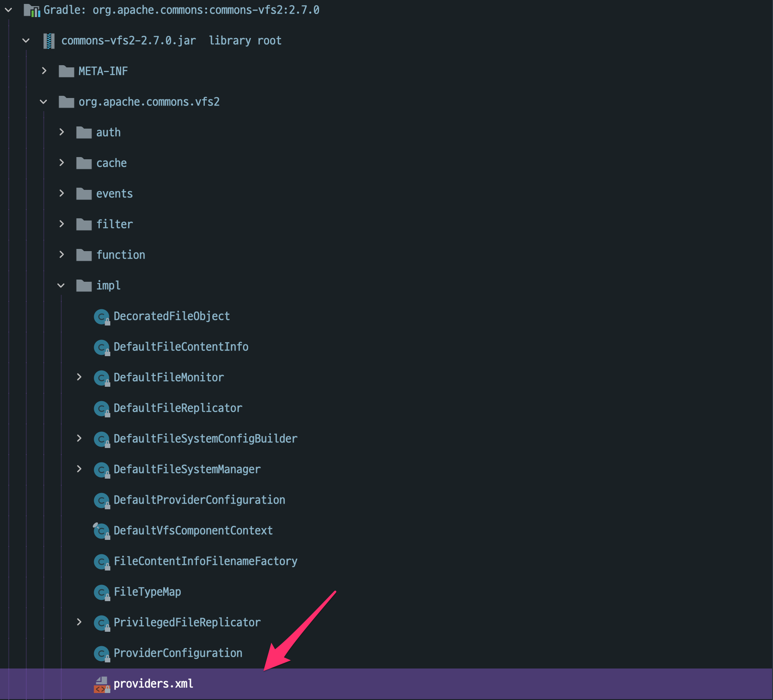The height and width of the screenshot is (700, 773).
Task: Click the cache folder icon
Action: 84,163
